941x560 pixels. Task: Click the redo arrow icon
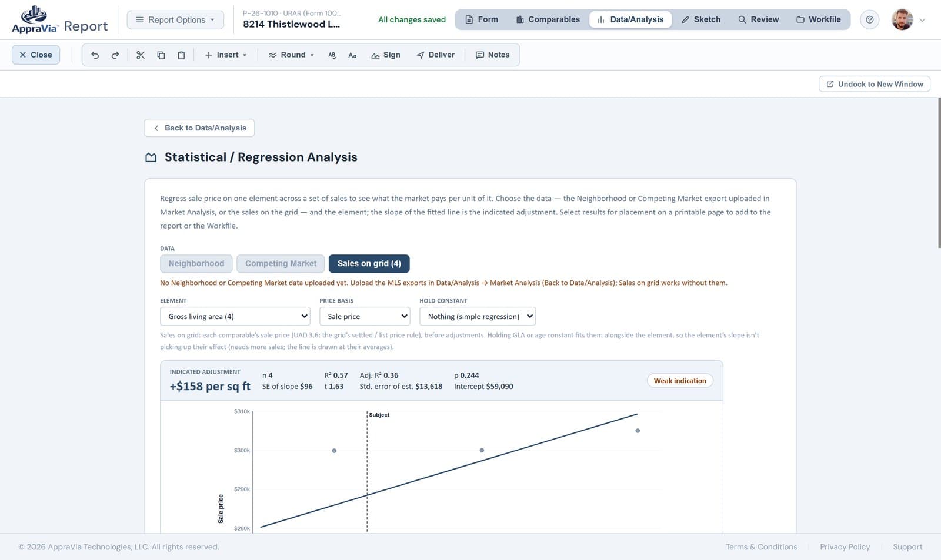point(115,55)
